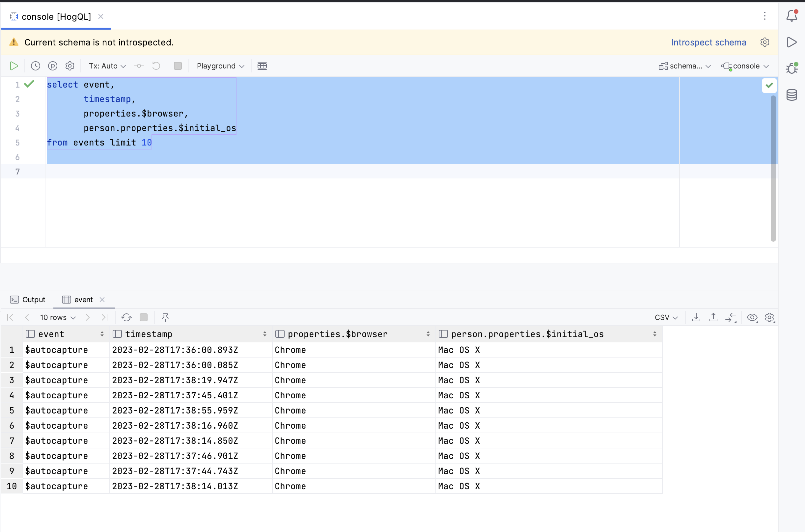Sort by the event column arrows
Image resolution: width=805 pixels, height=532 pixels.
tap(102, 334)
